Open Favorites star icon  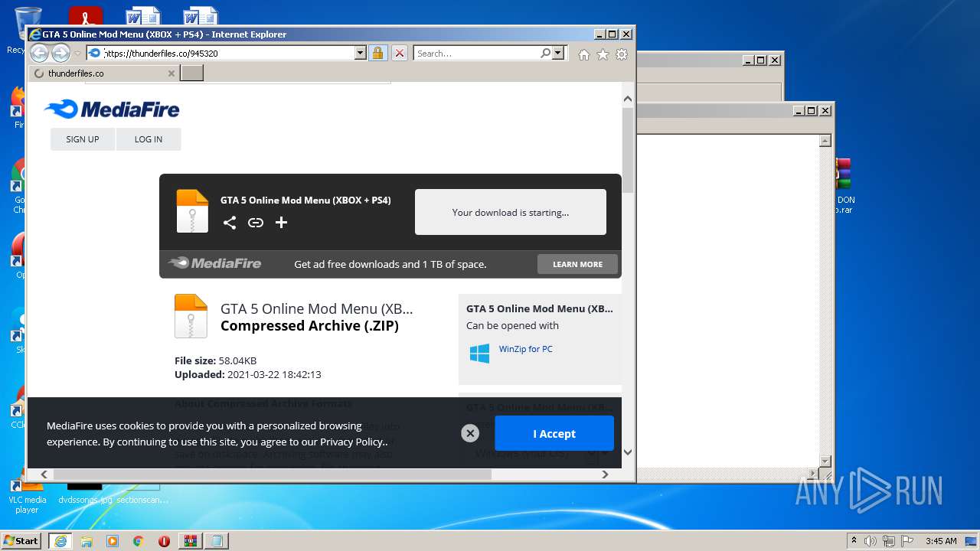(603, 54)
